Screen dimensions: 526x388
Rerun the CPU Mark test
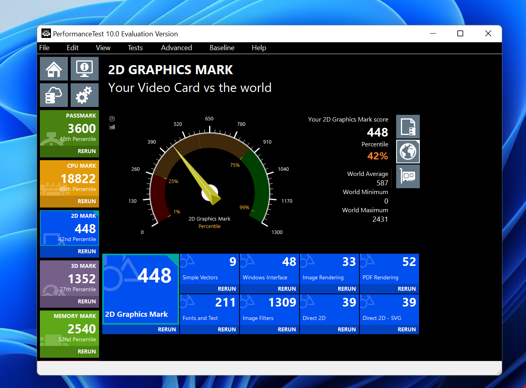tap(87, 201)
